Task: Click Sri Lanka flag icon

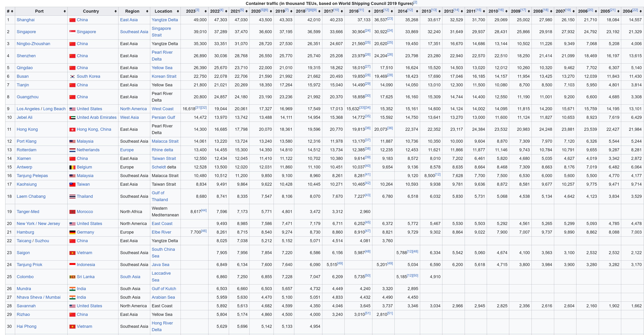Action: click(x=72, y=277)
